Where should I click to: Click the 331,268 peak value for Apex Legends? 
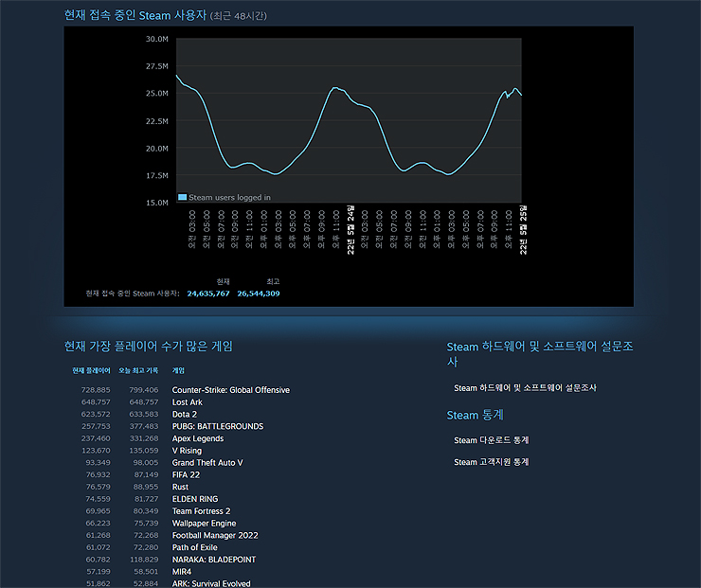[143, 438]
